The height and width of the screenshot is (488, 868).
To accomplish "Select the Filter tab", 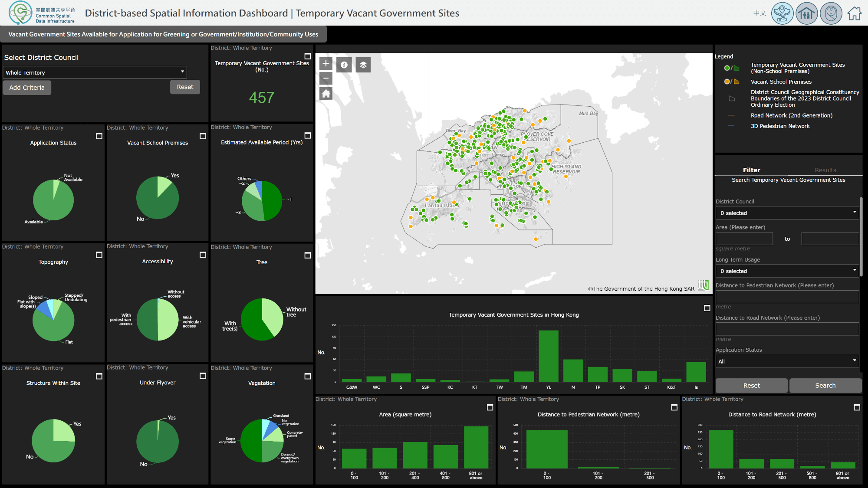I will [x=751, y=170].
